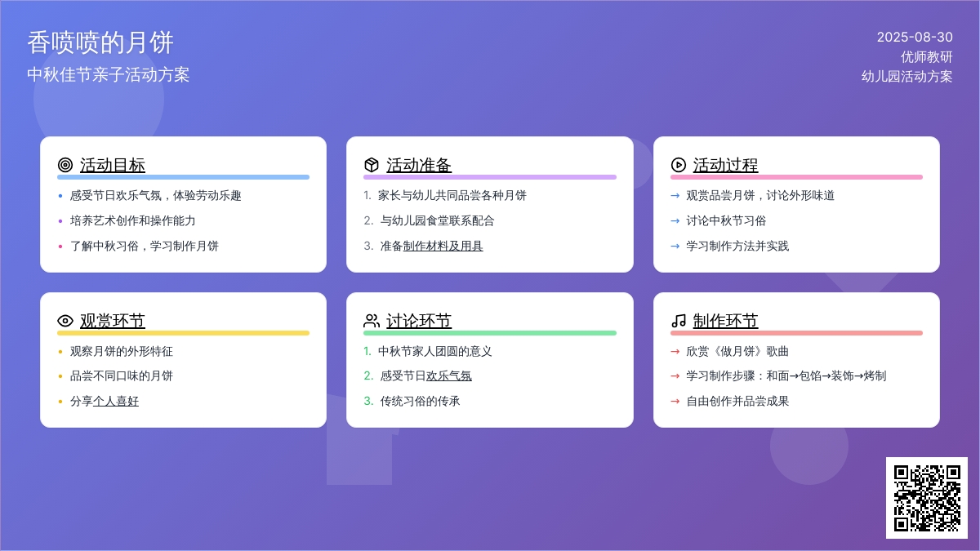
Task: Click the yellow bar under 观赏环节
Action: click(184, 333)
